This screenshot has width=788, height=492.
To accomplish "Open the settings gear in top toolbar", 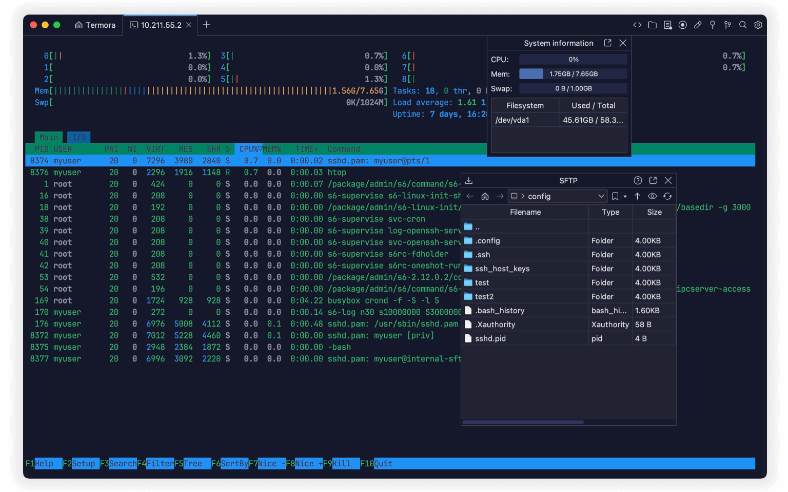I will pos(759,24).
